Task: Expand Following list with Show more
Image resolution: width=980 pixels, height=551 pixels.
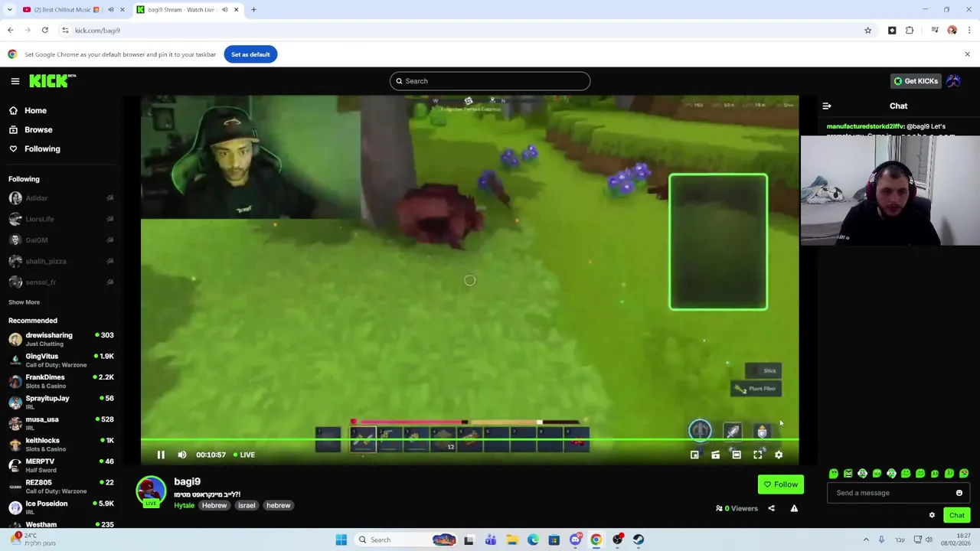Action: 24,302
